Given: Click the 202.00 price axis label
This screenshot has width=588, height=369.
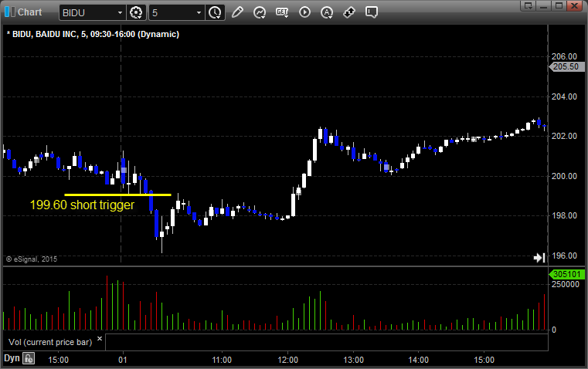Looking at the screenshot, I should click(x=564, y=136).
